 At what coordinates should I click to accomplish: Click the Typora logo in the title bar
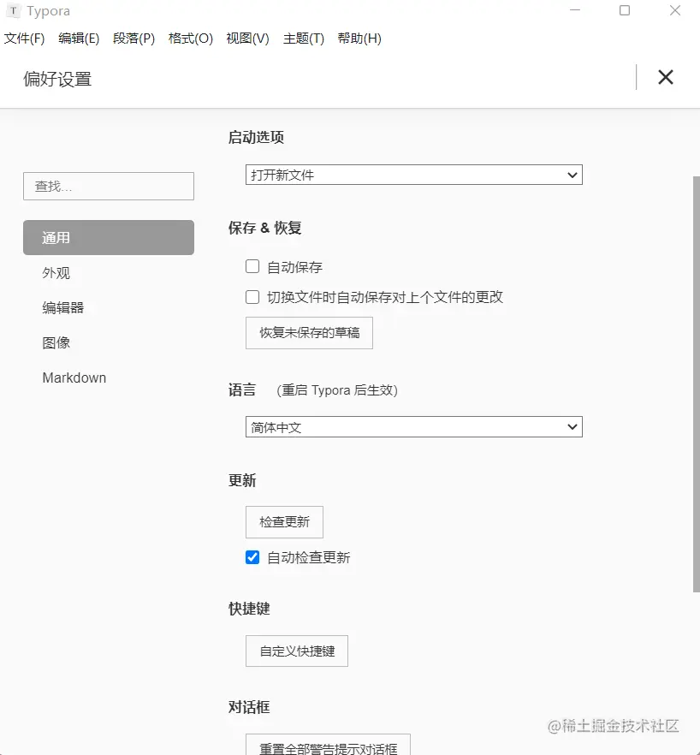(12, 11)
